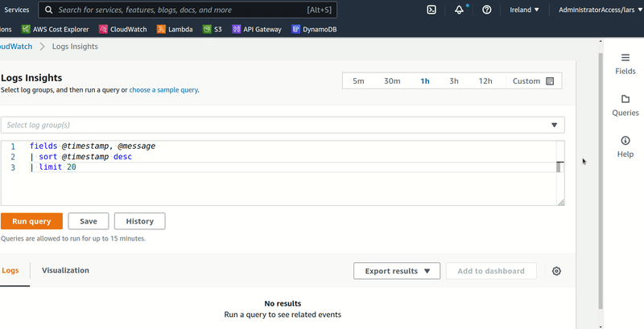Focus the AWS services search box
The image size is (644, 329).
188,10
